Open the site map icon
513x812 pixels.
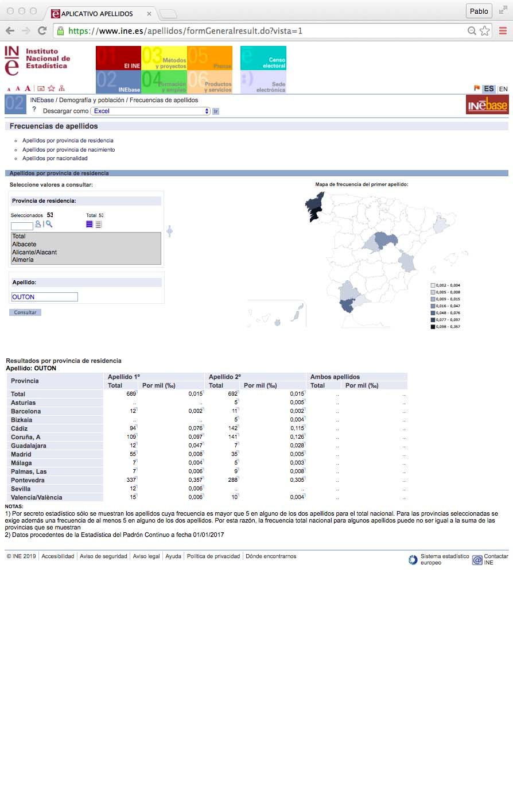61,88
